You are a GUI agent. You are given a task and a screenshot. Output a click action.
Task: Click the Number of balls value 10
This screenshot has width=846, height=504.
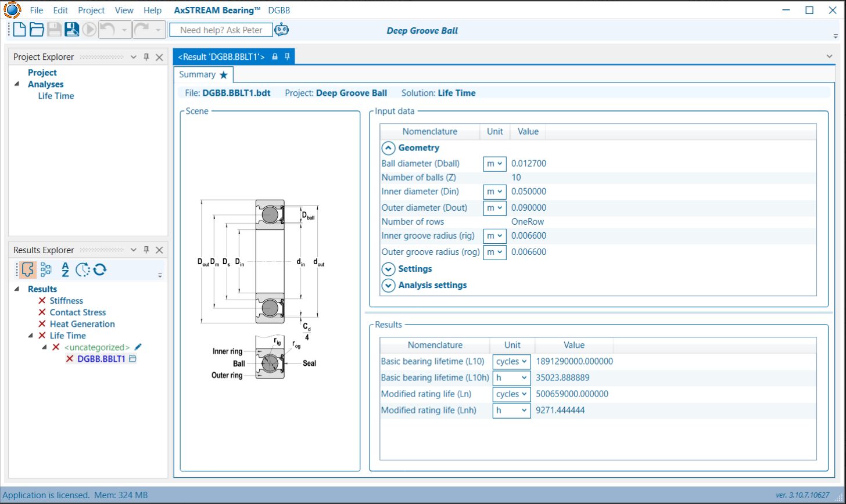(516, 178)
